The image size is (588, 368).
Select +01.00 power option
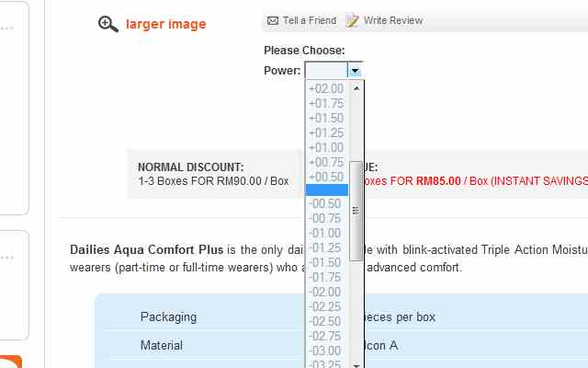tap(327, 147)
